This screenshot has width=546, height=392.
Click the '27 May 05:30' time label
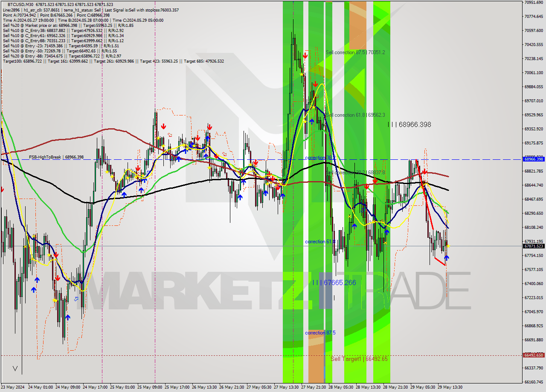click(259, 387)
